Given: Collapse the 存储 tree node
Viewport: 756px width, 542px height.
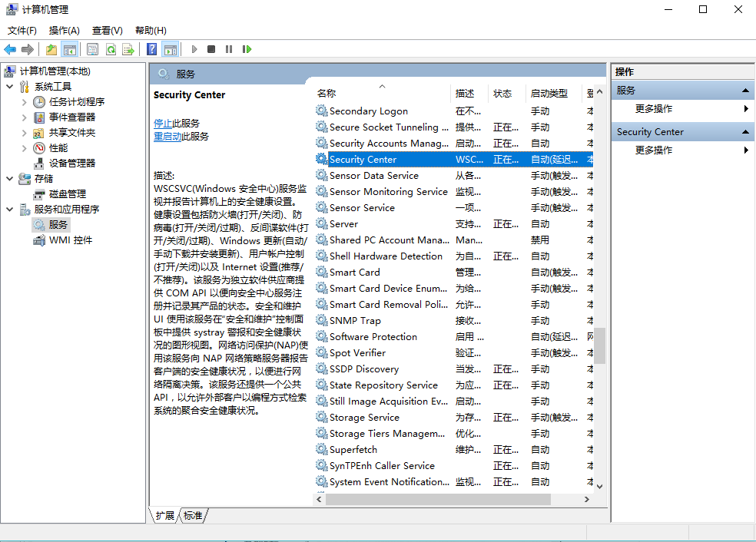Looking at the screenshot, I should tap(10, 179).
